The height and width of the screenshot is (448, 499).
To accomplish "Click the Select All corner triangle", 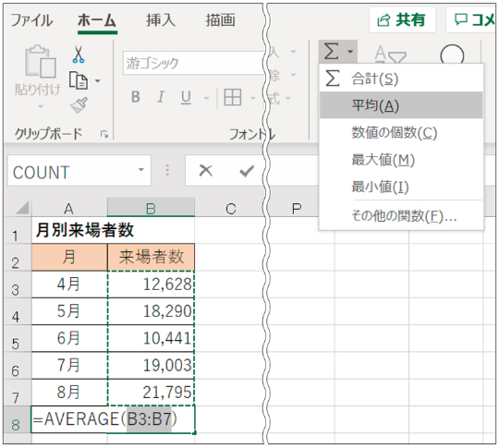I will coord(22,208).
